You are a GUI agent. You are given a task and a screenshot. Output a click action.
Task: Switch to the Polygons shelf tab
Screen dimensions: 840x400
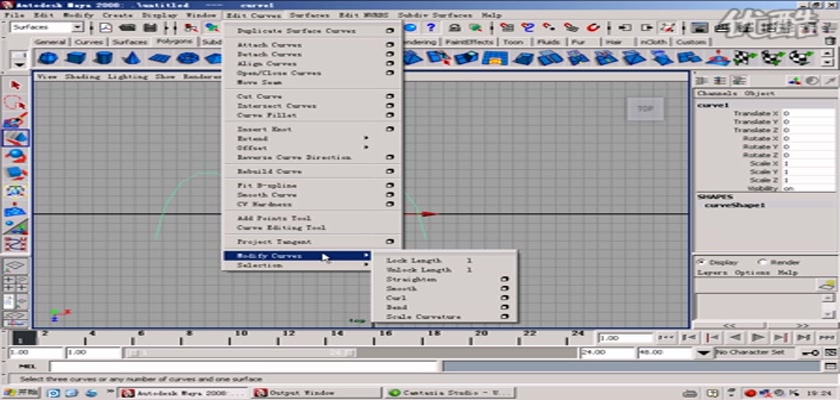pos(175,42)
